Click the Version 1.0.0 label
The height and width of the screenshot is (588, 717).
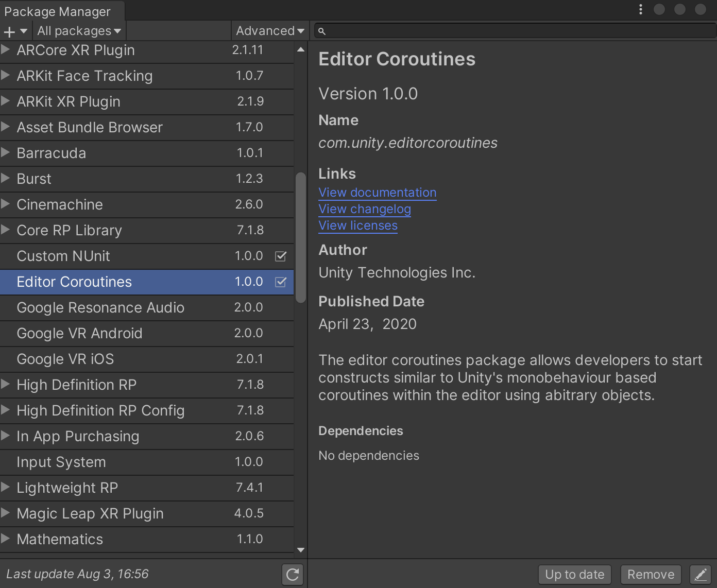[x=368, y=94]
